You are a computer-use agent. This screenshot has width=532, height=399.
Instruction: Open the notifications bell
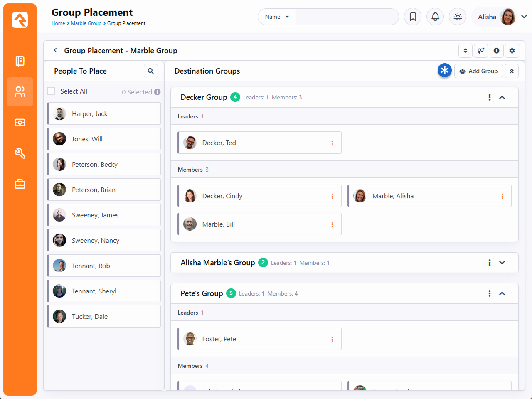tap(435, 17)
